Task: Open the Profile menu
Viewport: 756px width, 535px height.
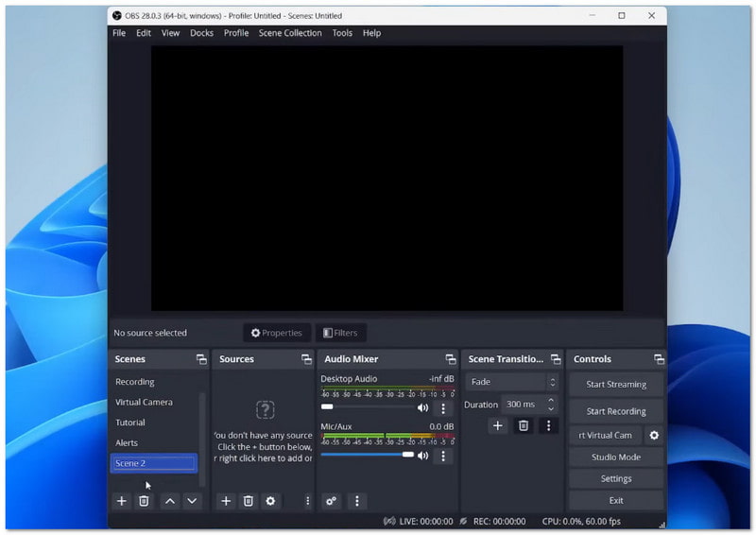Action: tap(236, 33)
